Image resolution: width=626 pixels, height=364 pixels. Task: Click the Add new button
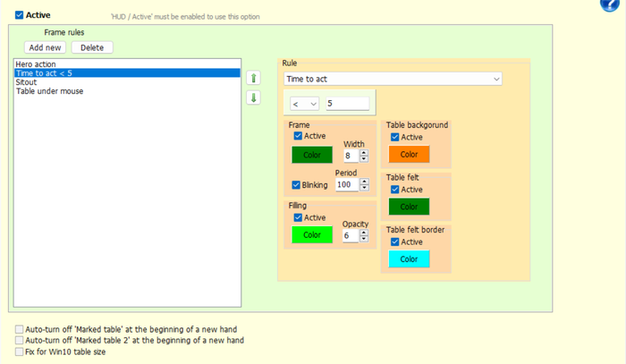coord(45,47)
